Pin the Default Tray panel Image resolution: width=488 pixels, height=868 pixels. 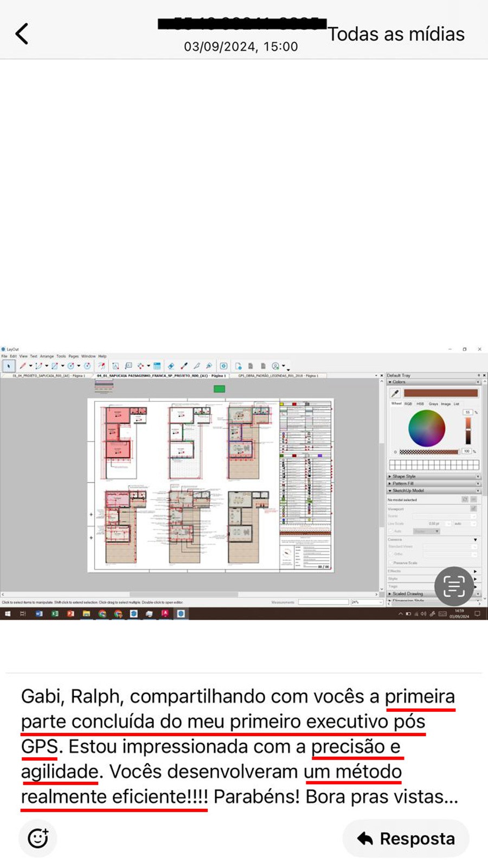coord(478,375)
